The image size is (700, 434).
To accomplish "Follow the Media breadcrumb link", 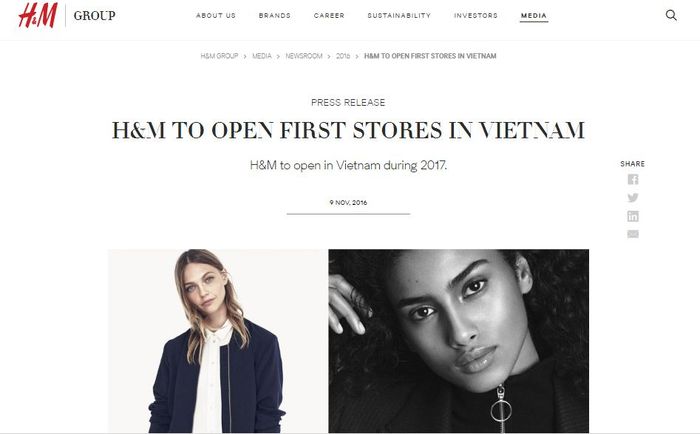I will click(x=262, y=56).
